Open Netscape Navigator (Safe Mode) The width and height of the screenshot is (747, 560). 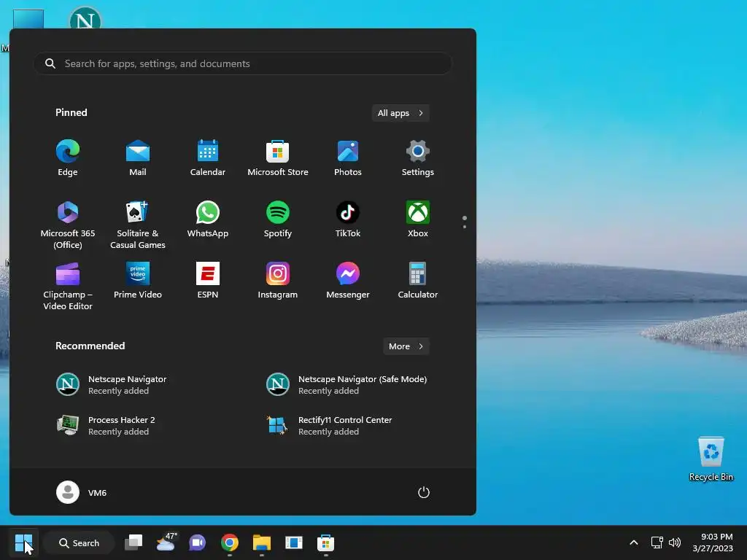pyautogui.click(x=347, y=385)
